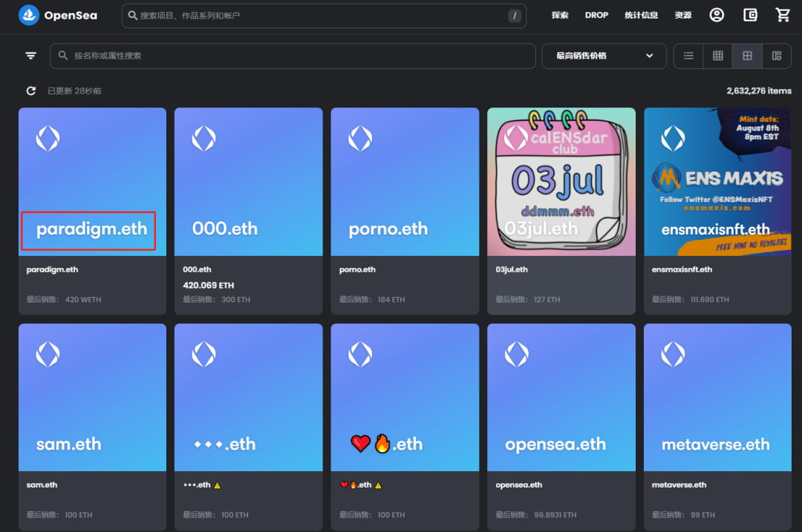
Task: Open the OpenSea home logo
Action: [x=58, y=16]
